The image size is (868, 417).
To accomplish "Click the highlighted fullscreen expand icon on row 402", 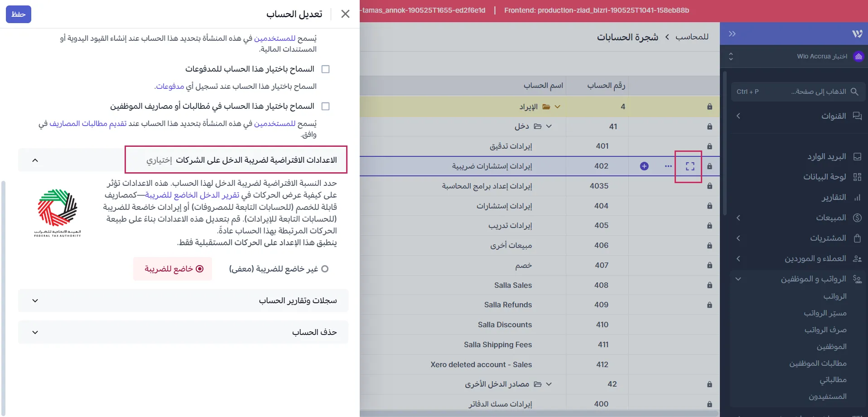I will click(690, 166).
